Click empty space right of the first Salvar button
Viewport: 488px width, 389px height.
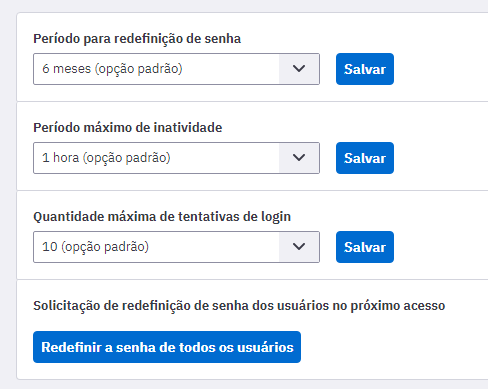coord(440,69)
